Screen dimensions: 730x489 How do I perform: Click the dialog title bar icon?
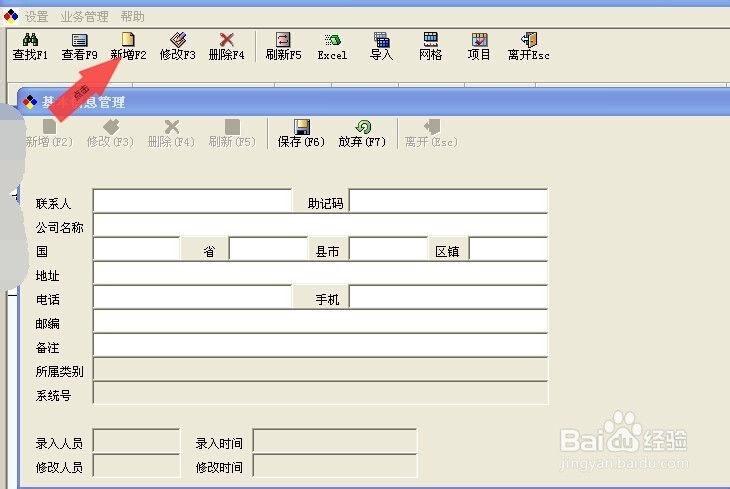click(29, 102)
